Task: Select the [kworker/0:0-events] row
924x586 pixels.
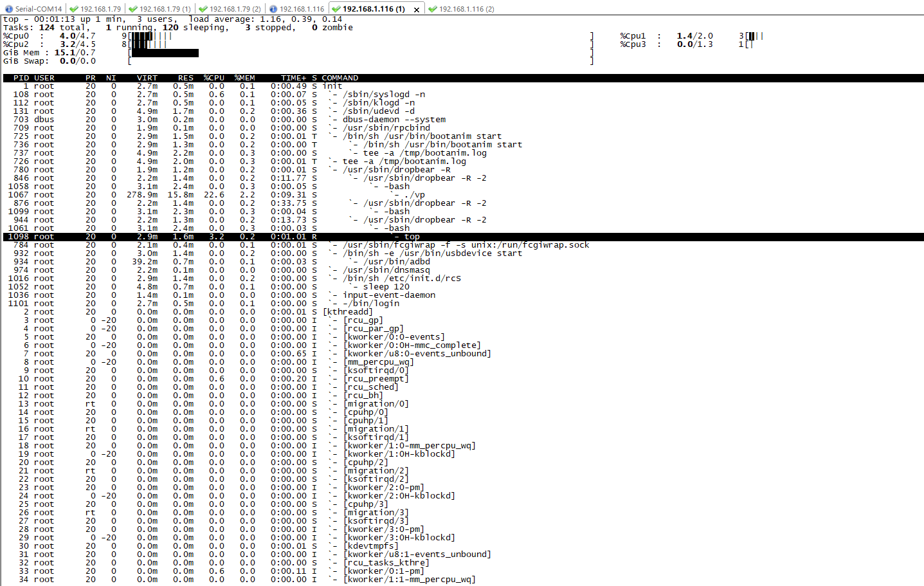Action: (x=463, y=337)
